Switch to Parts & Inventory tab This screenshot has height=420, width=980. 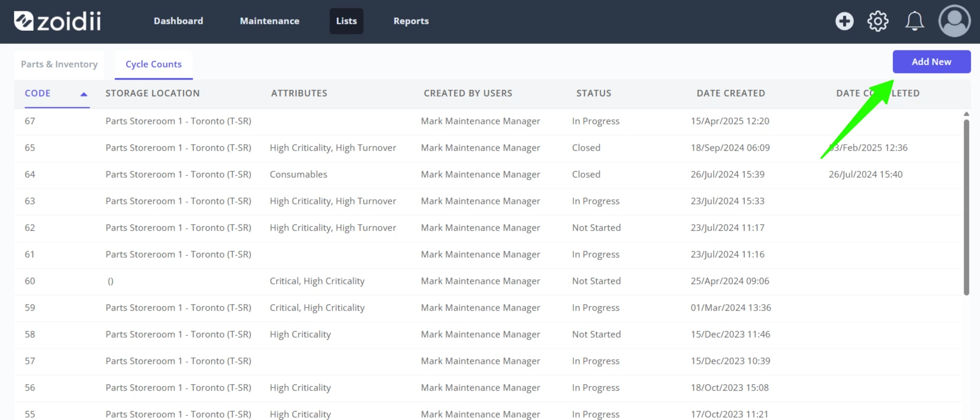59,65
